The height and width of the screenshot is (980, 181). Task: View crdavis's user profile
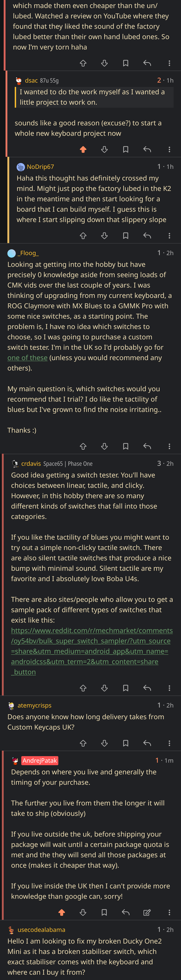[x=31, y=463]
